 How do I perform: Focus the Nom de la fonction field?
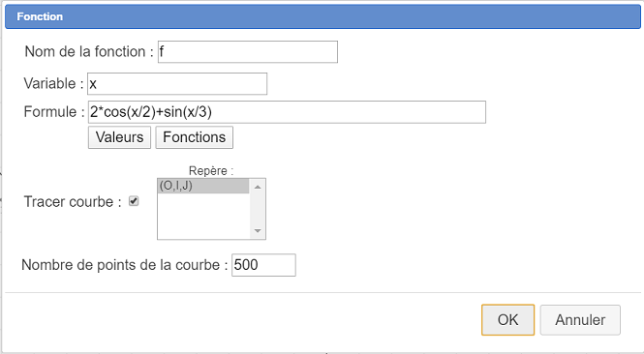click(248, 51)
